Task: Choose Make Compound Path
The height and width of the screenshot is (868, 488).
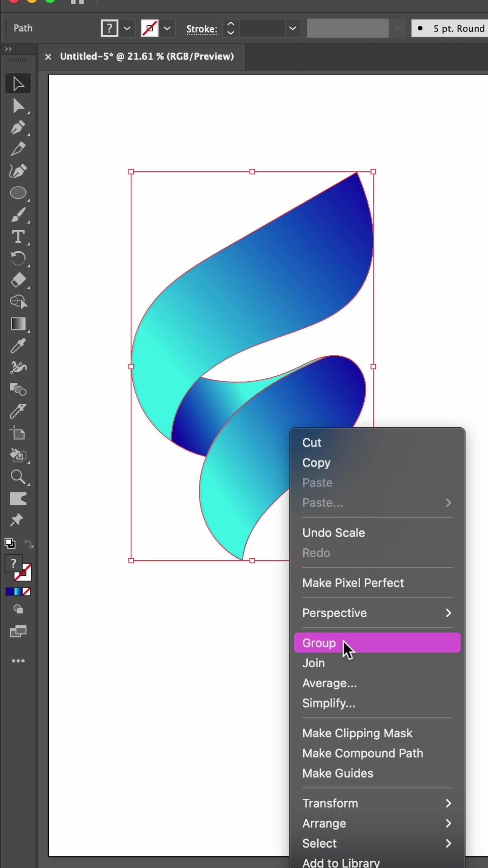Action: (x=377, y=753)
